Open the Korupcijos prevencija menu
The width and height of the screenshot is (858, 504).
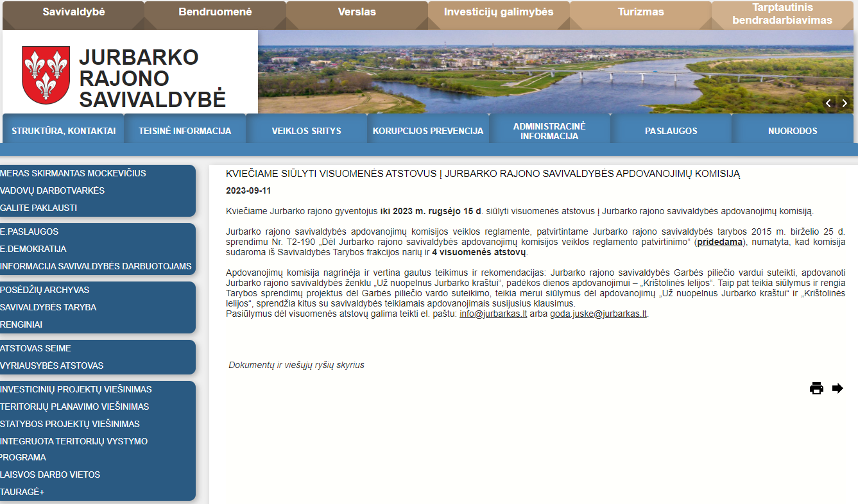click(428, 131)
